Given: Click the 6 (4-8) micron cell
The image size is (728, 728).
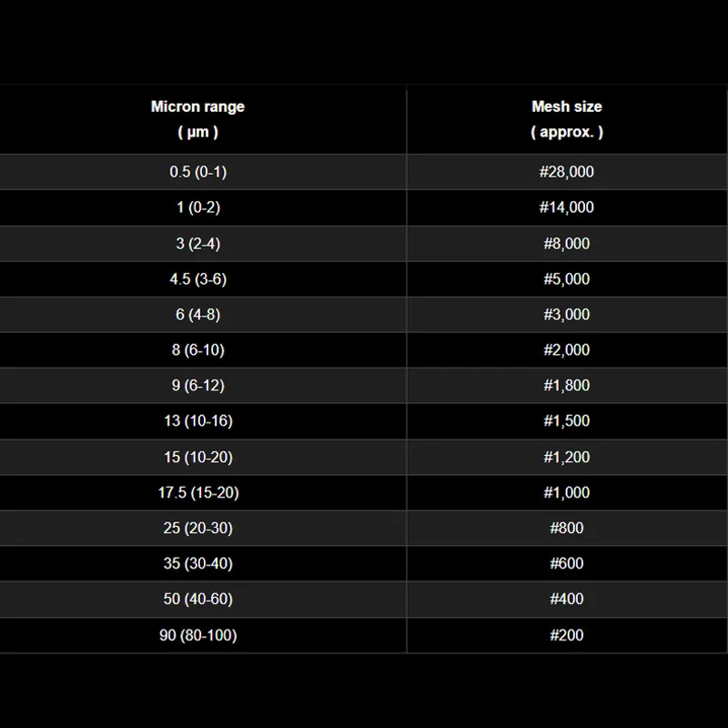Looking at the screenshot, I should click(197, 315).
